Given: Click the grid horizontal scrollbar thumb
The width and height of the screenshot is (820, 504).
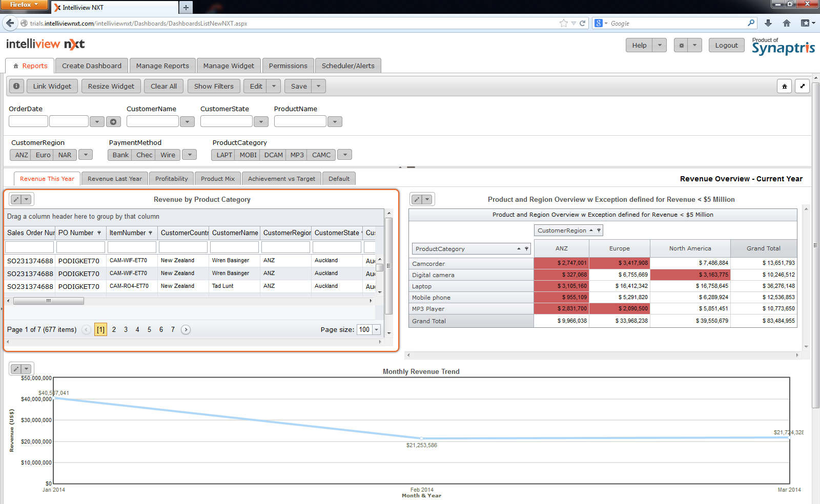Looking at the screenshot, I should click(x=49, y=301).
